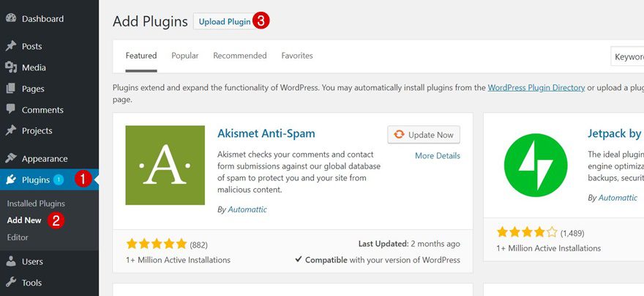Screen dimensions: 644x296
Task: Open Media via its sidebar icon
Action: 11,67
